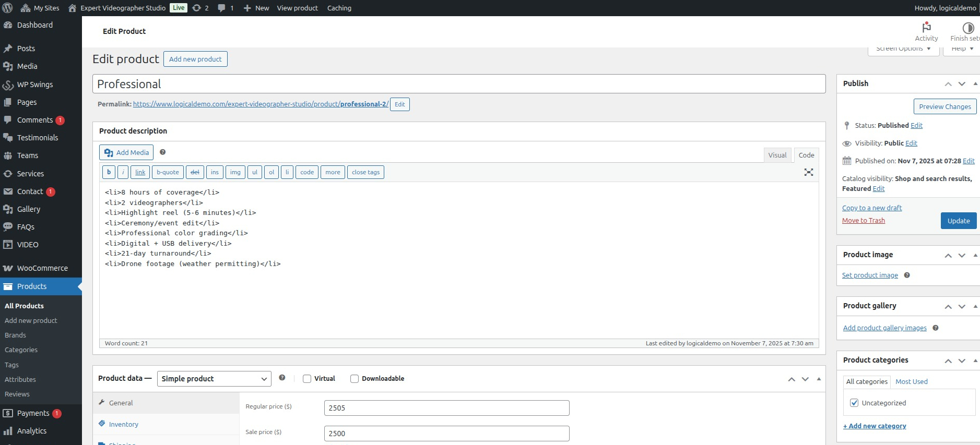The height and width of the screenshot is (445, 980).
Task: Click the updates circular arrows icon
Action: pyautogui.click(x=200, y=8)
